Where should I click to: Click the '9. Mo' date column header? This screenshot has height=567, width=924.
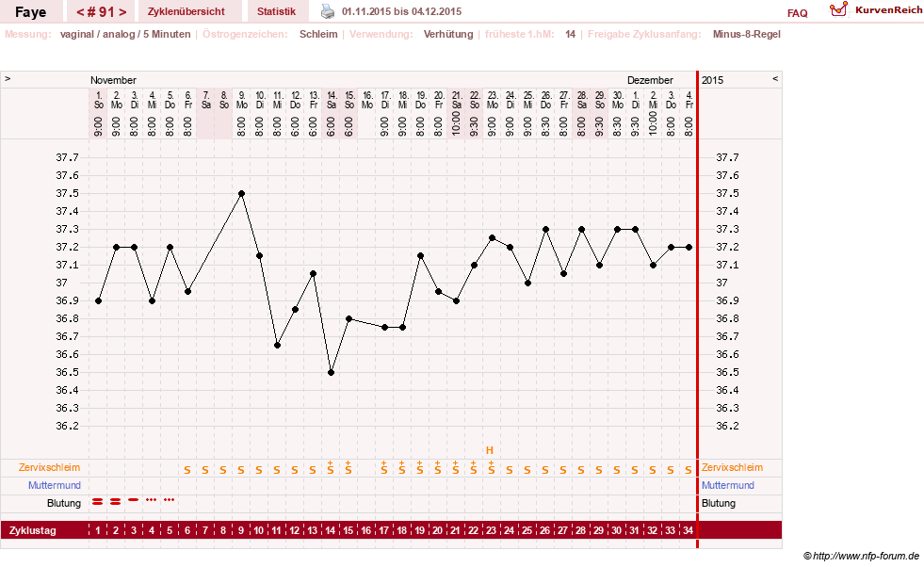click(242, 100)
